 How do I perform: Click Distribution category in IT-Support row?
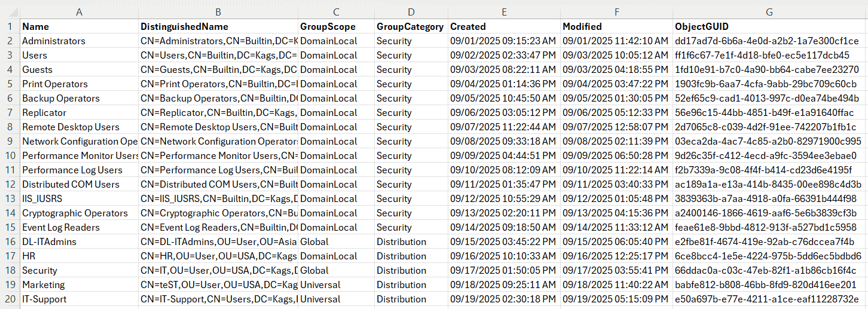pos(411,299)
